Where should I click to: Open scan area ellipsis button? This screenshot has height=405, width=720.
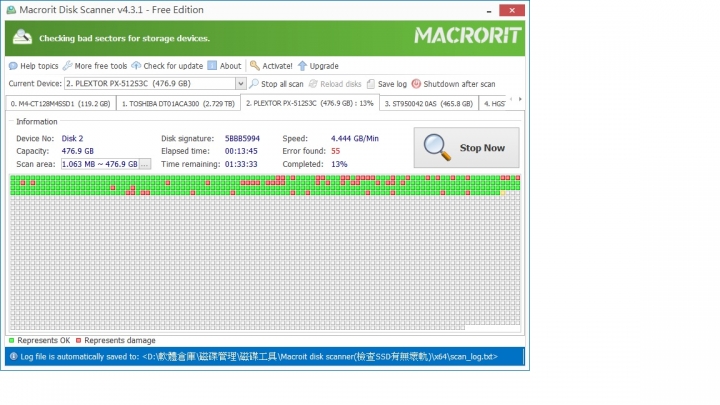pyautogui.click(x=145, y=164)
